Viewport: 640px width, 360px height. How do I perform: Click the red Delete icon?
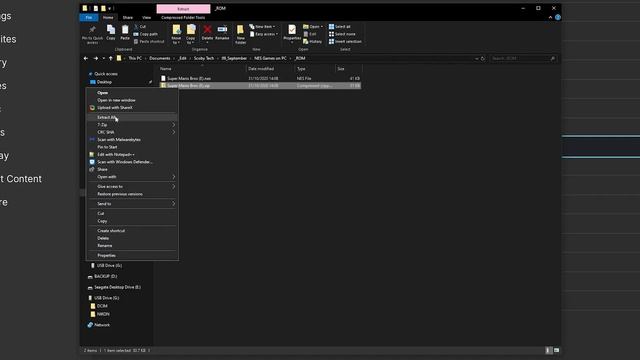[x=207, y=29]
